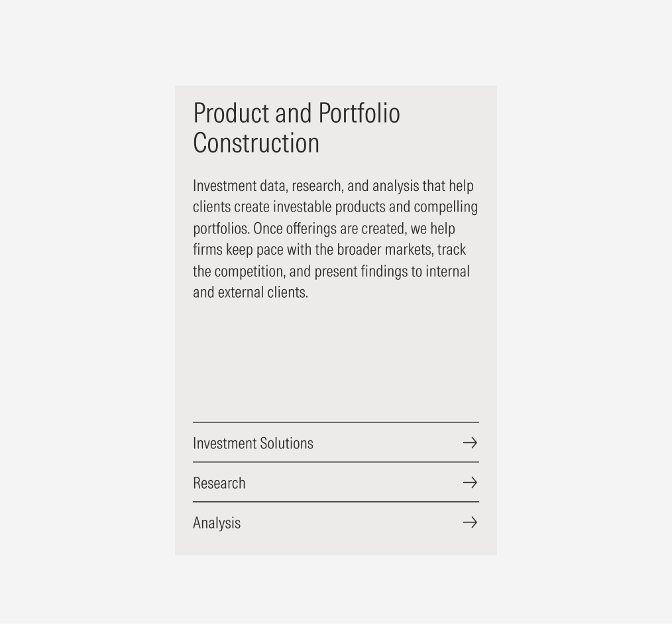This screenshot has height=624, width=672.
Task: Click the arrow icon beside Investment Solutions
Action: (470, 442)
